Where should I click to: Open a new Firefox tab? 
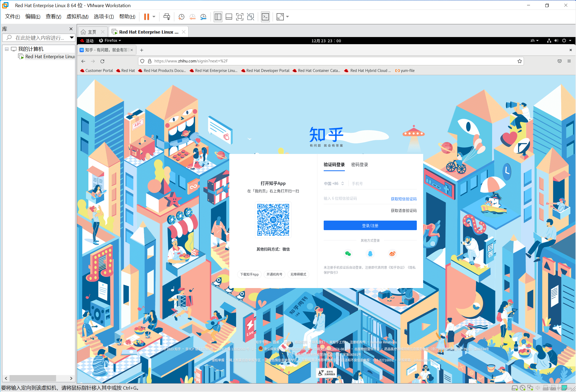pyautogui.click(x=141, y=50)
